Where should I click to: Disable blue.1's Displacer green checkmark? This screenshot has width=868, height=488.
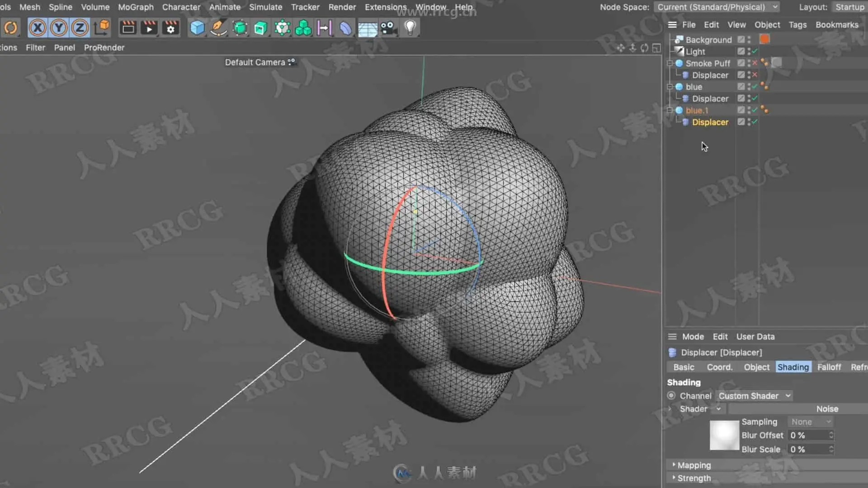pyautogui.click(x=755, y=122)
